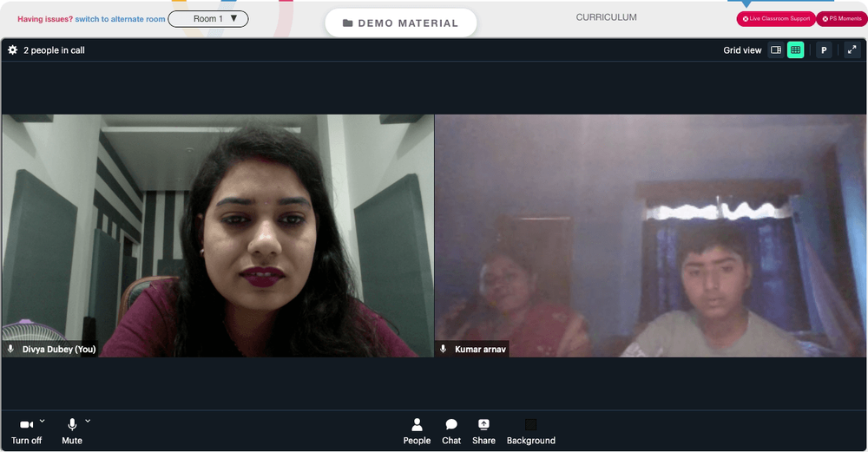Expand microphone options chevron
The height and width of the screenshot is (452, 868).
pos(88,421)
